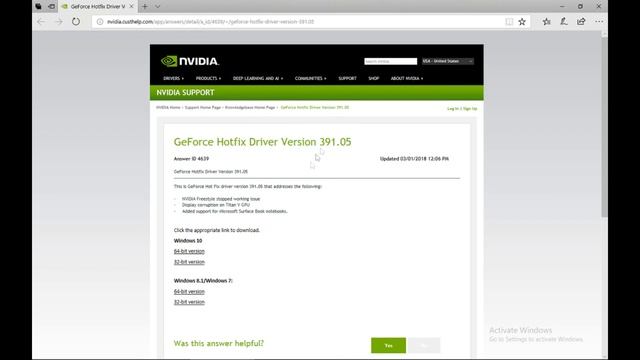Click the Answer ID 4639 text
Image resolution: width=640 pixels, height=360 pixels.
(191, 159)
